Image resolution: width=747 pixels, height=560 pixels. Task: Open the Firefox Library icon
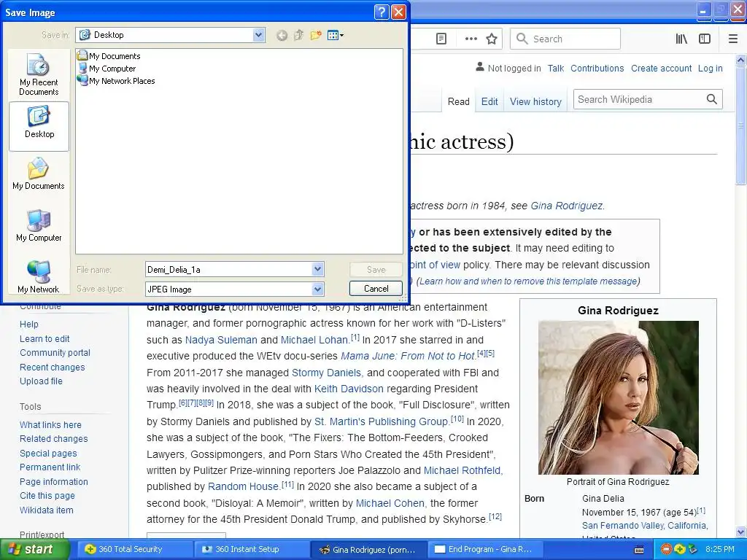pyautogui.click(x=681, y=39)
